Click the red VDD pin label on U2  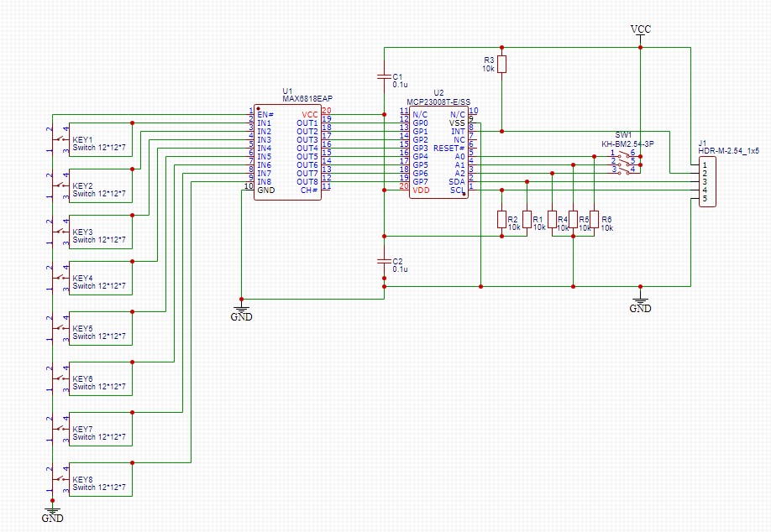coord(421,190)
